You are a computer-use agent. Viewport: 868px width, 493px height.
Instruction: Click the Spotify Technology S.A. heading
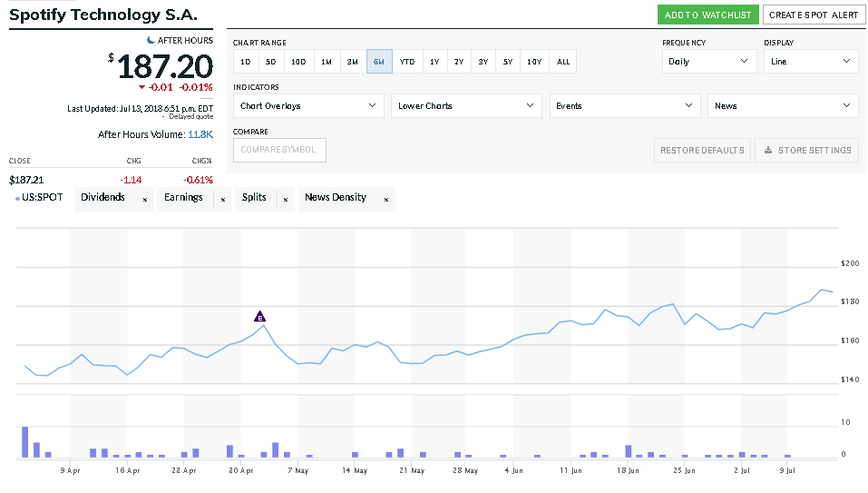pyautogui.click(x=103, y=15)
